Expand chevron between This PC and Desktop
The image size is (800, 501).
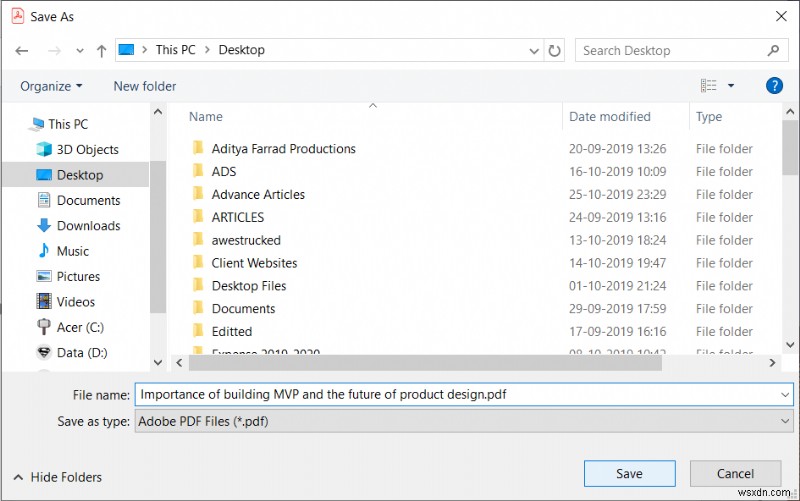coord(207,49)
